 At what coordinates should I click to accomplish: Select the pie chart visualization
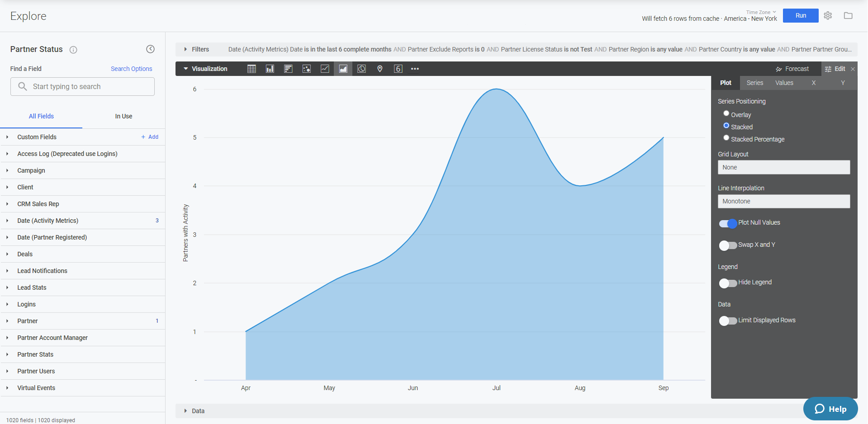(361, 69)
